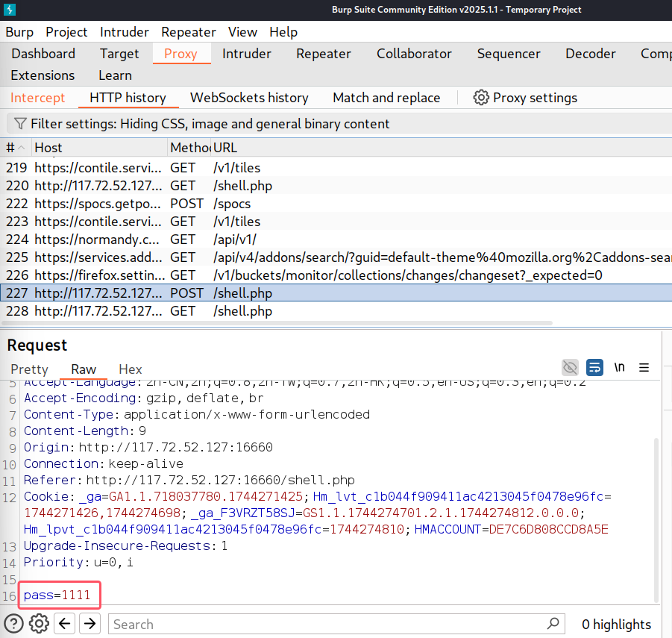Click the Filter settings bar
Image resolution: width=672 pixels, height=638 pixels.
tap(339, 123)
